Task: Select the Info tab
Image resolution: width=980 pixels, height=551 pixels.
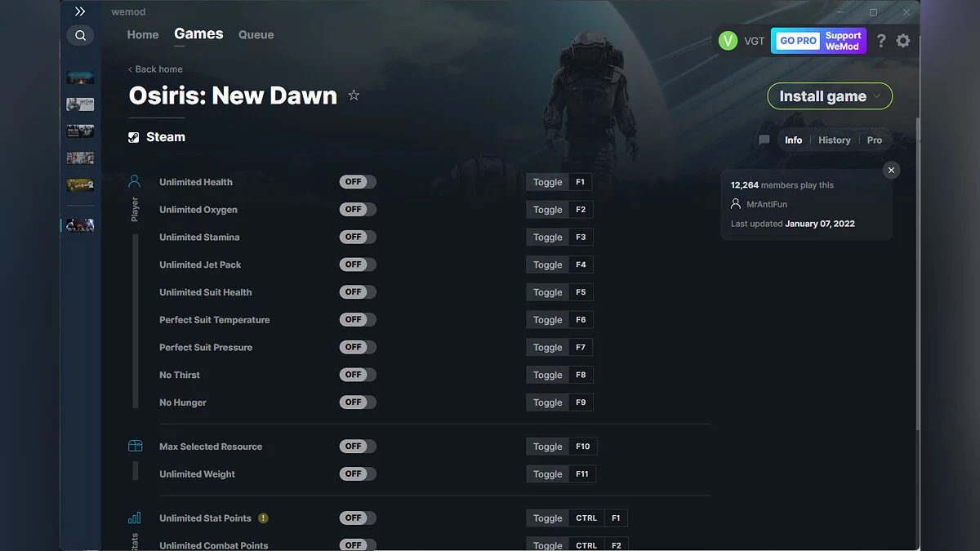Action: click(794, 140)
